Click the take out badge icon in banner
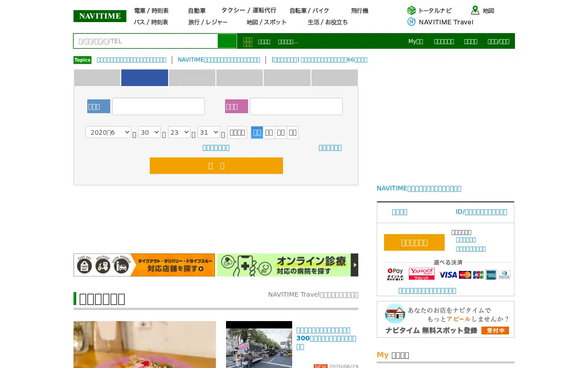Image resolution: width=588 pixels, height=368 pixels. (85, 265)
